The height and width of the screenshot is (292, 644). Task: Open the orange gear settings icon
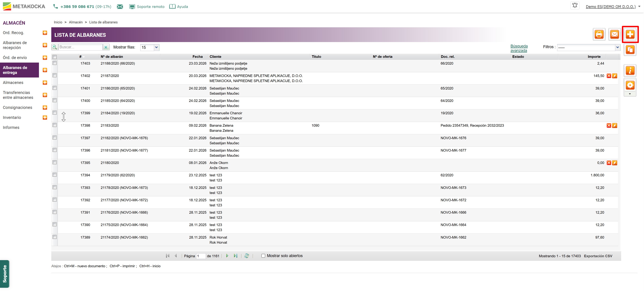click(x=630, y=85)
